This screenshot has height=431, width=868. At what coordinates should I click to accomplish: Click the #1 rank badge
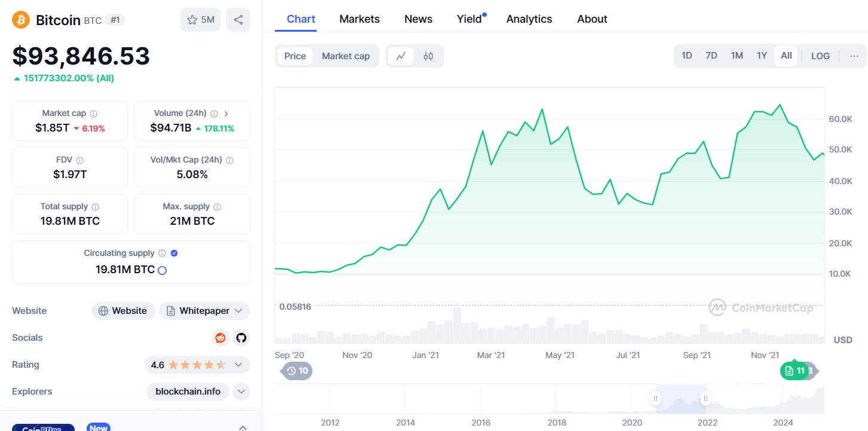coord(115,20)
